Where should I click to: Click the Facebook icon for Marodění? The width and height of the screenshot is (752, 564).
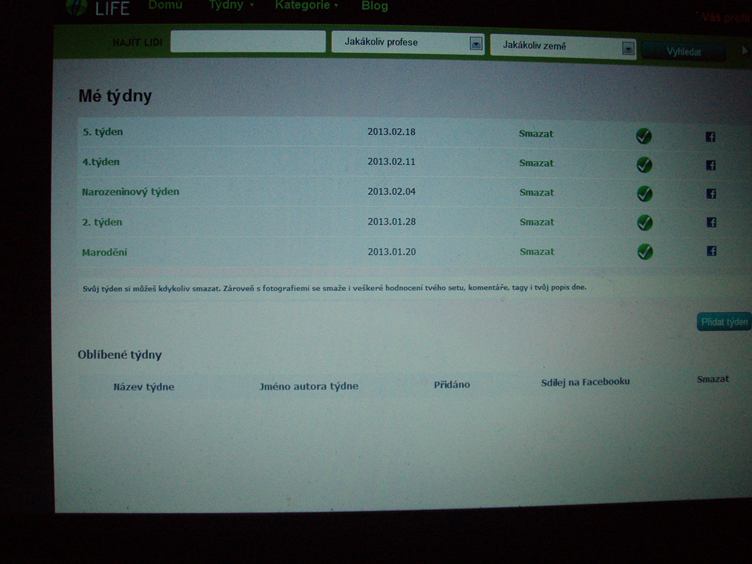pos(711,252)
